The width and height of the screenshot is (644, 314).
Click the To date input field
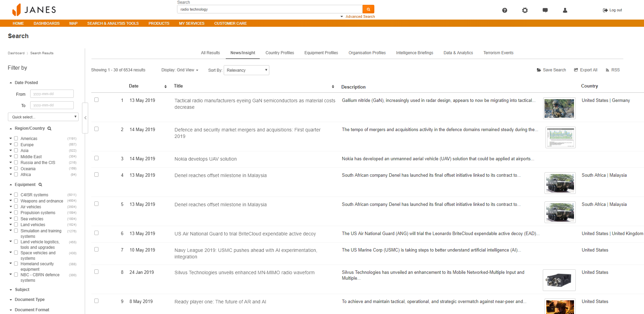pos(52,105)
